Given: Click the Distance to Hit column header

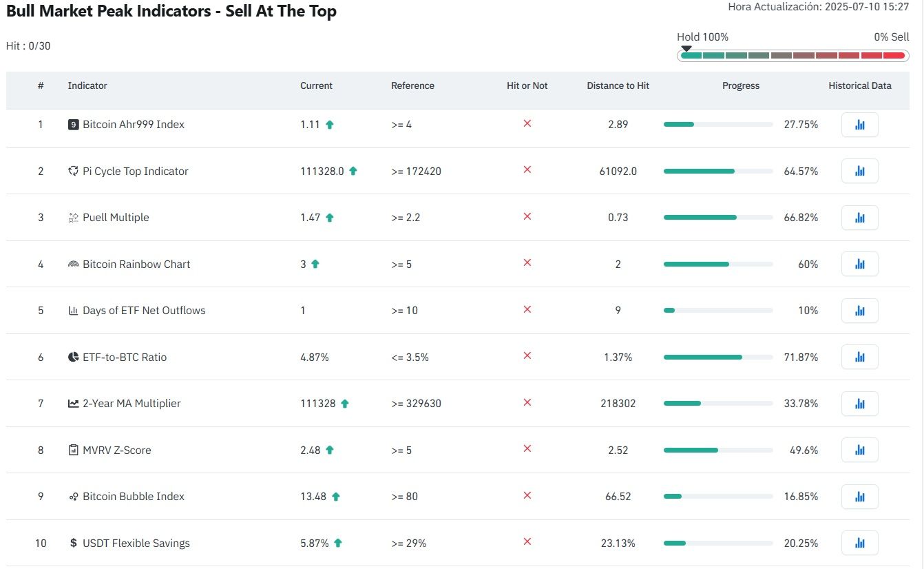Looking at the screenshot, I should coord(618,86).
